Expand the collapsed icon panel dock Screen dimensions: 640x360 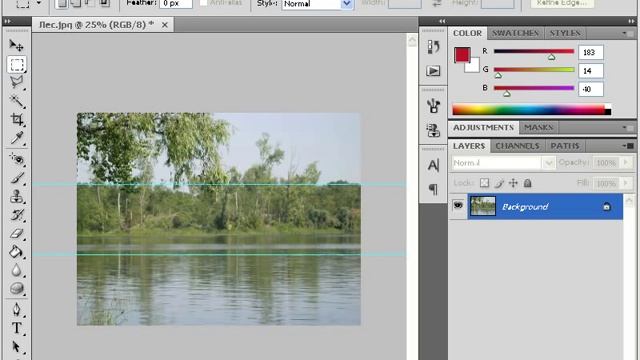(442, 21)
